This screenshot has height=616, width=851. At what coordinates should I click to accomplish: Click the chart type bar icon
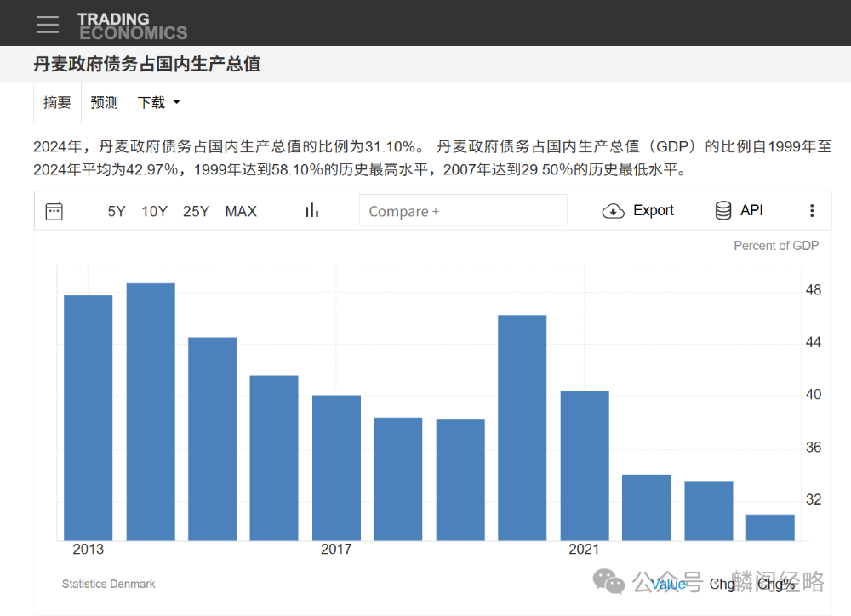click(x=311, y=209)
